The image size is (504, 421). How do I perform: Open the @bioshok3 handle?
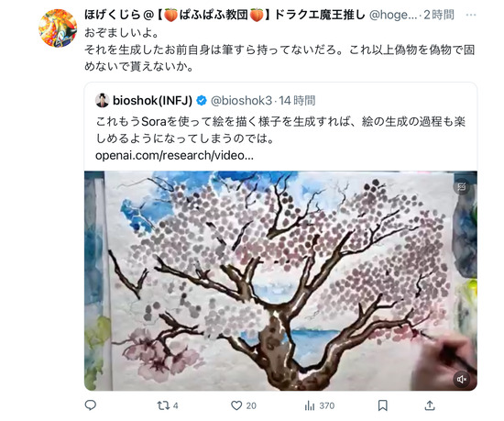pos(241,101)
